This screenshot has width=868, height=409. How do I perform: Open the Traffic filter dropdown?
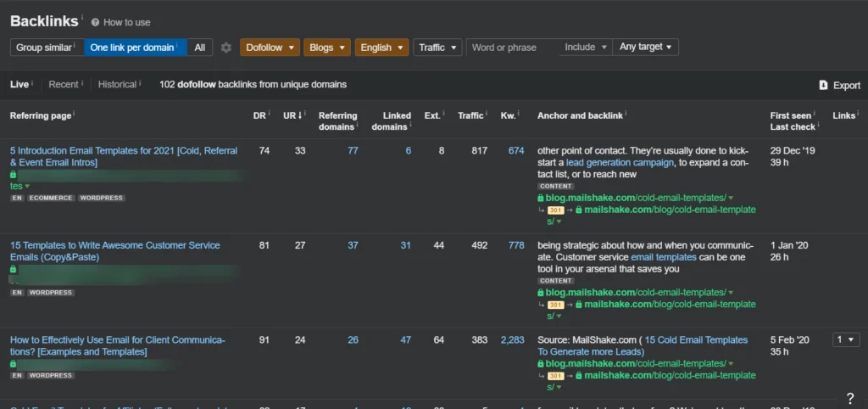[437, 48]
